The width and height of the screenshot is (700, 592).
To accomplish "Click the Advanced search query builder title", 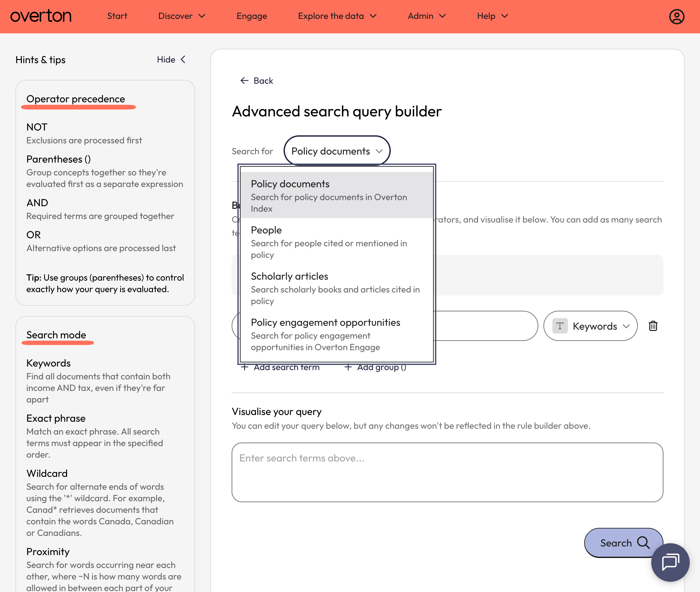I will (337, 111).
